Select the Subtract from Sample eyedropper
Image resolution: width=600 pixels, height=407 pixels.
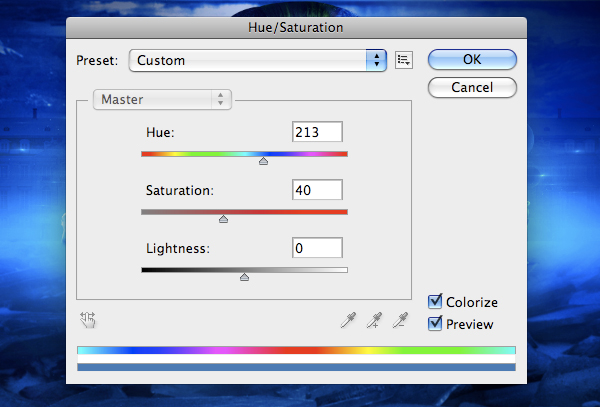click(400, 320)
